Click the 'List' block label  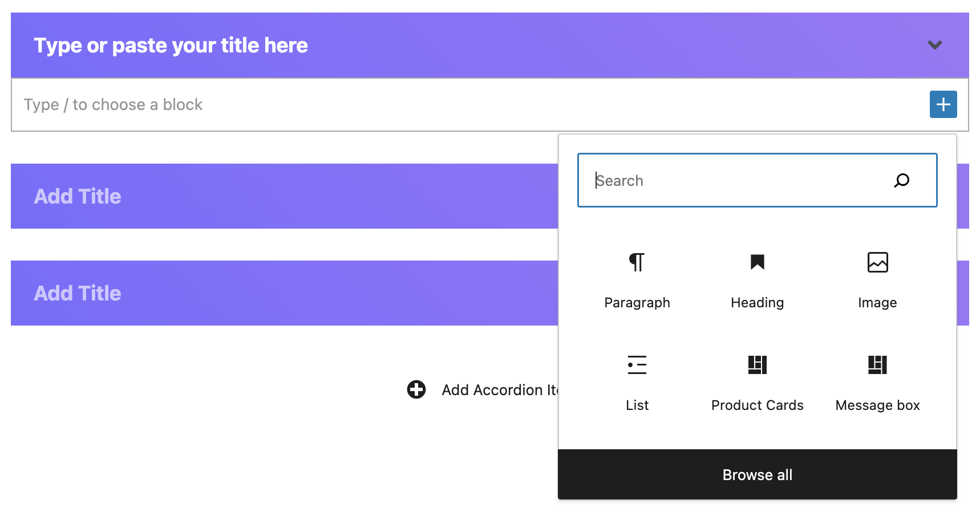(x=637, y=405)
